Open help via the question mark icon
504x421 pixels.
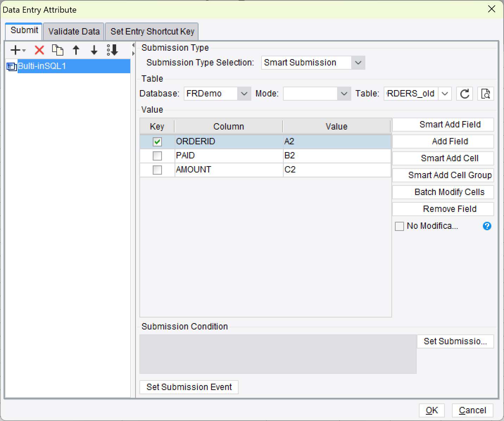(487, 226)
